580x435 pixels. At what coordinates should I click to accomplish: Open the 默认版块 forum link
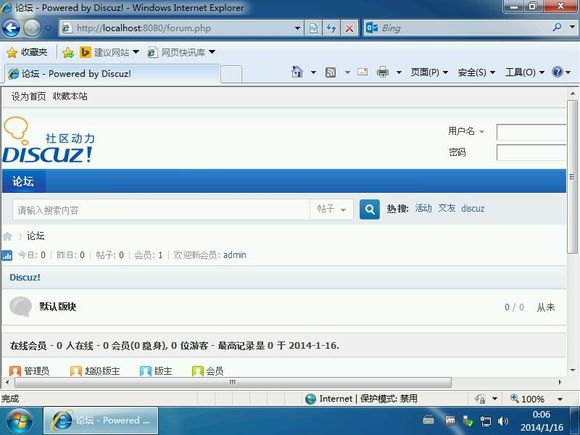tap(58, 306)
